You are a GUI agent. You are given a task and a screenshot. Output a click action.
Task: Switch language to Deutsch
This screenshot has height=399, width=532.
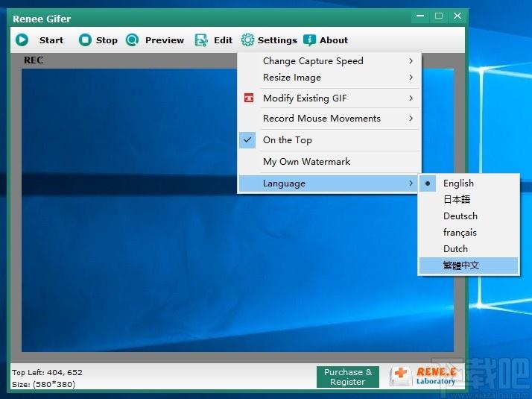468,216
